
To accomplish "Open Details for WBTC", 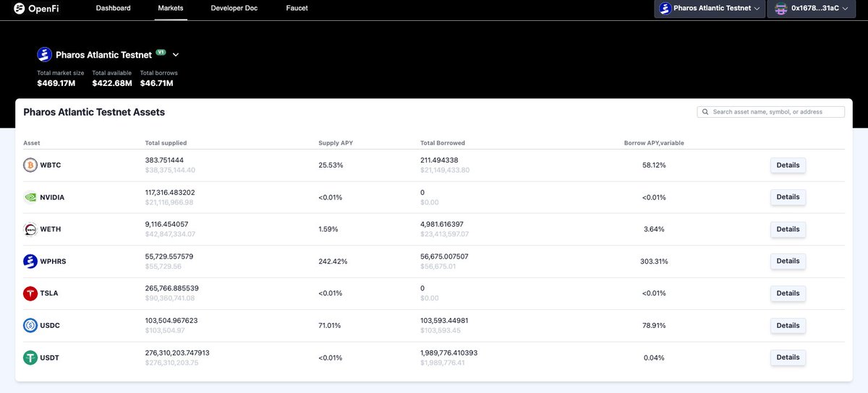I will coord(788,165).
